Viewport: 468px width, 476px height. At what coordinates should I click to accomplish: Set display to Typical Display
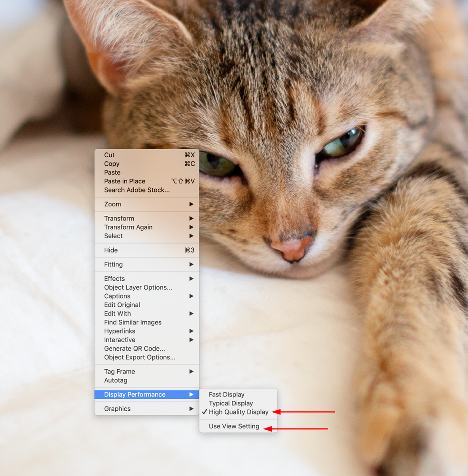click(x=238, y=404)
